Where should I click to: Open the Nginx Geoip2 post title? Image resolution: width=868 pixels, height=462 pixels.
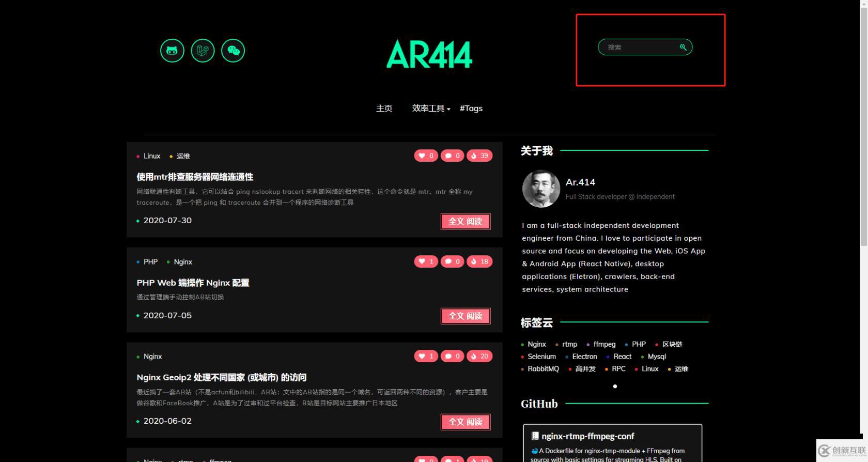pyautogui.click(x=222, y=377)
